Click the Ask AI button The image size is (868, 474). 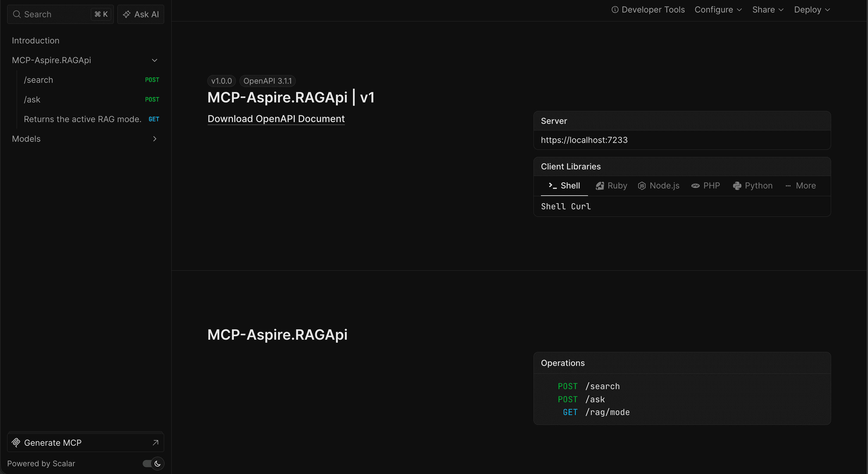pos(141,14)
